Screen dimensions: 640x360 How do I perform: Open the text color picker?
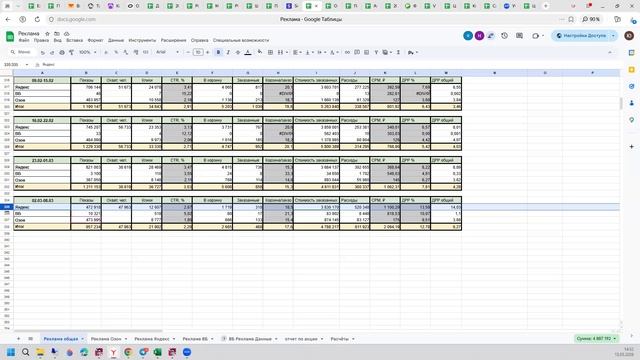(248, 52)
